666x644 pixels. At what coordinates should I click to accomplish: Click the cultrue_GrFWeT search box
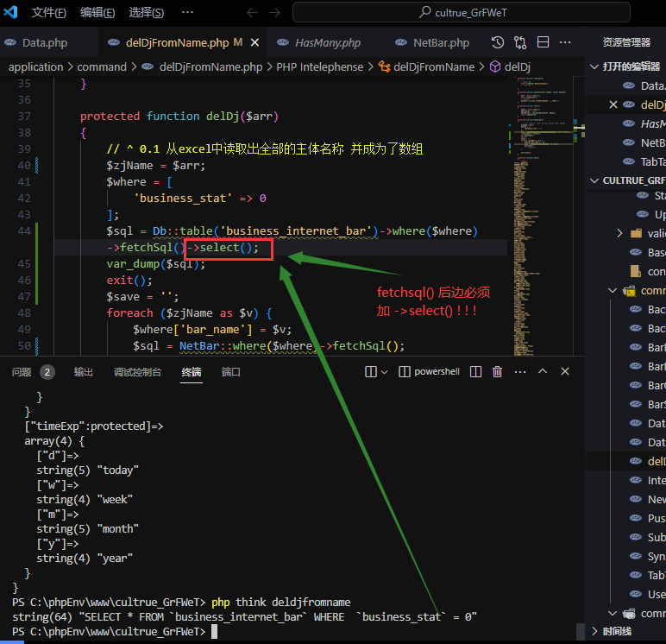[x=462, y=12]
